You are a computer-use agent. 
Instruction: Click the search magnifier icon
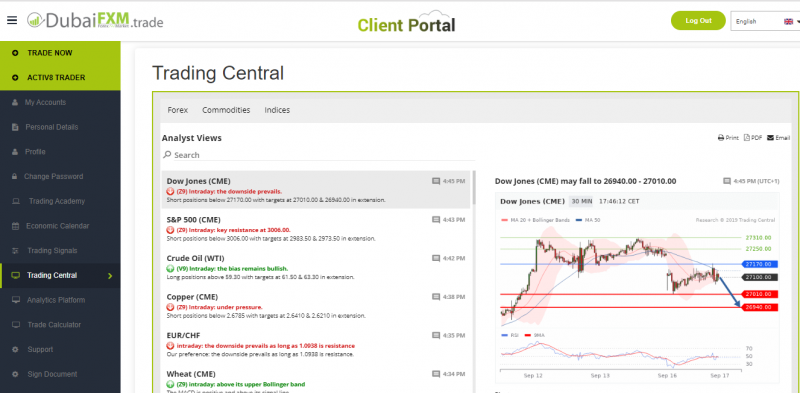(167, 155)
